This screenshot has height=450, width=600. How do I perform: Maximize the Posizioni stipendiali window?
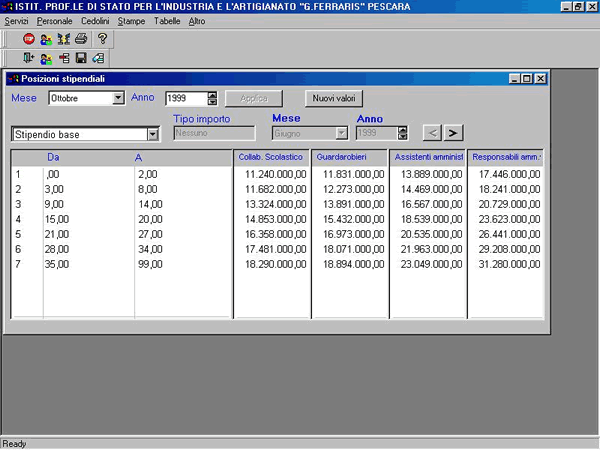[x=527, y=79]
